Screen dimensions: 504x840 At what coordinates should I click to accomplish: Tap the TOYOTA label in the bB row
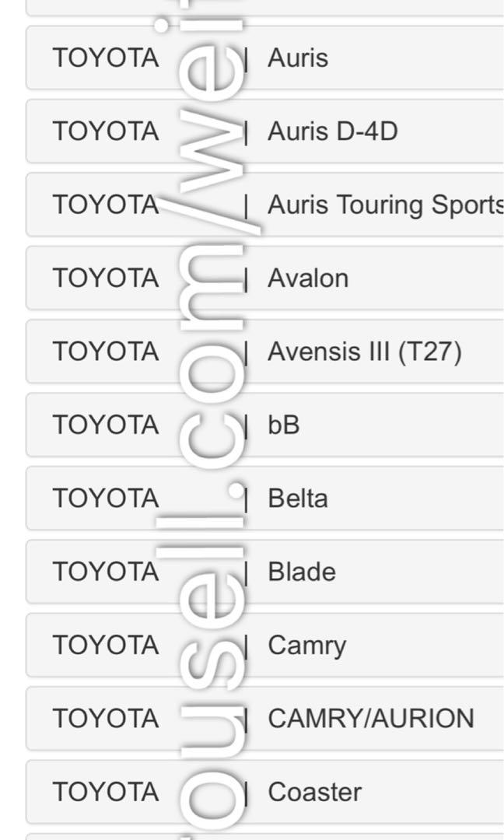(105, 425)
